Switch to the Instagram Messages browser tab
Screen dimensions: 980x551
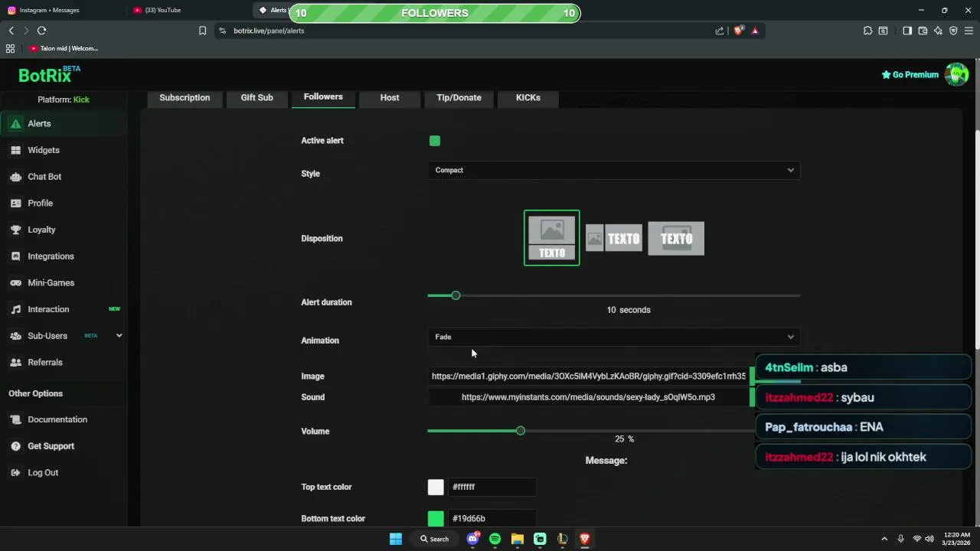(61, 10)
